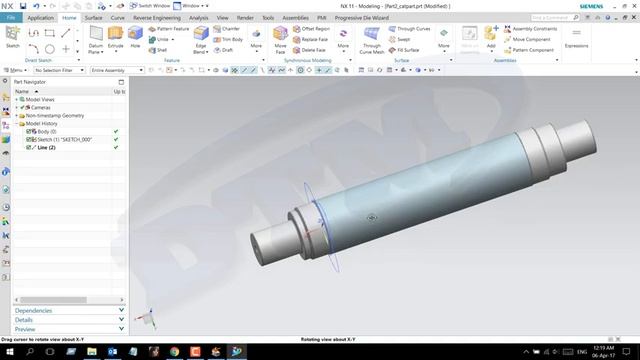
Task: Open More in Synchronous Modeling group
Action: coord(343,40)
